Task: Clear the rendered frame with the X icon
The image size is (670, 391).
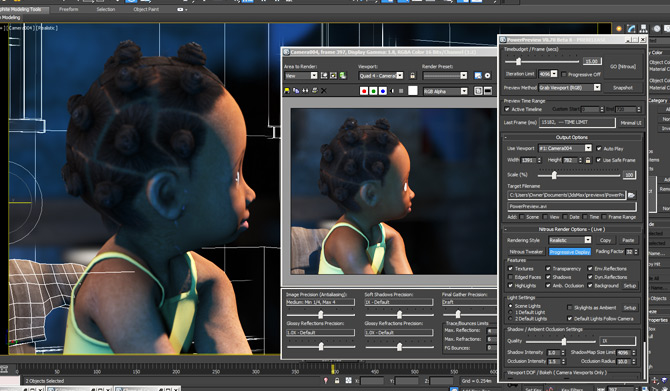Action: pyautogui.click(x=323, y=91)
